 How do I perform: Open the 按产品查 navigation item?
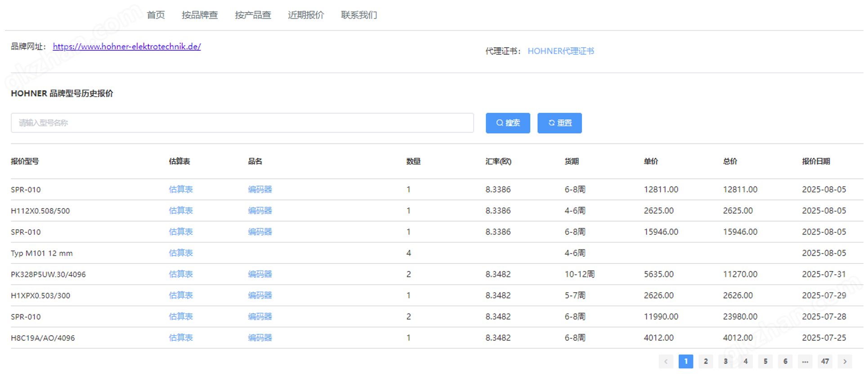coord(253,15)
